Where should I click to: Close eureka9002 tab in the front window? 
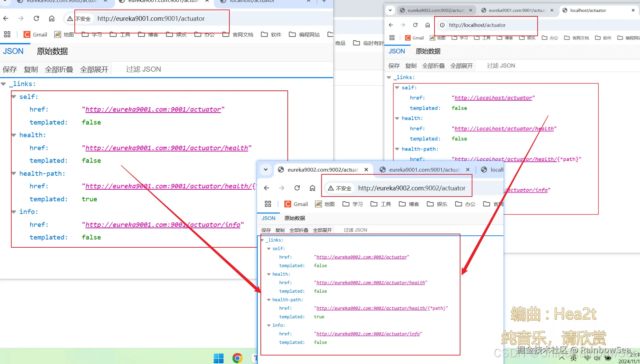(x=366, y=170)
